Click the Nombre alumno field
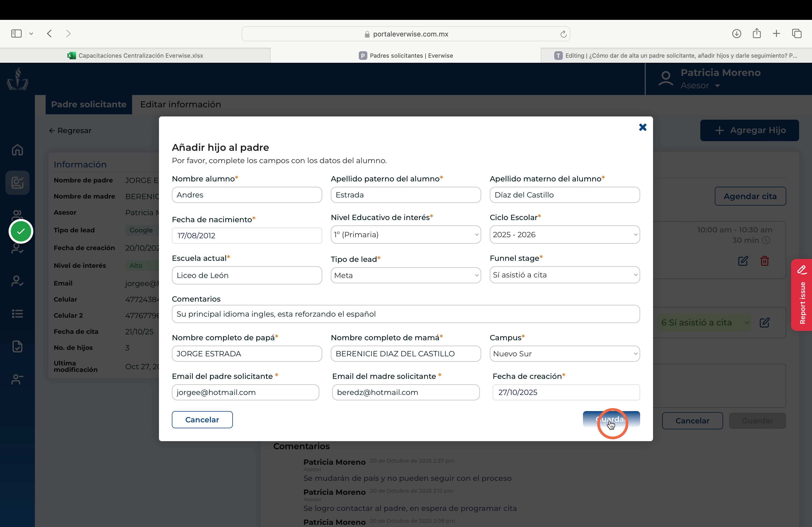 pos(247,195)
